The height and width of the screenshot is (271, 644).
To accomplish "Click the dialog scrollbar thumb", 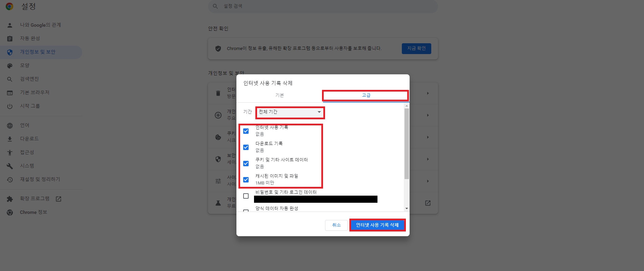I will (407, 144).
